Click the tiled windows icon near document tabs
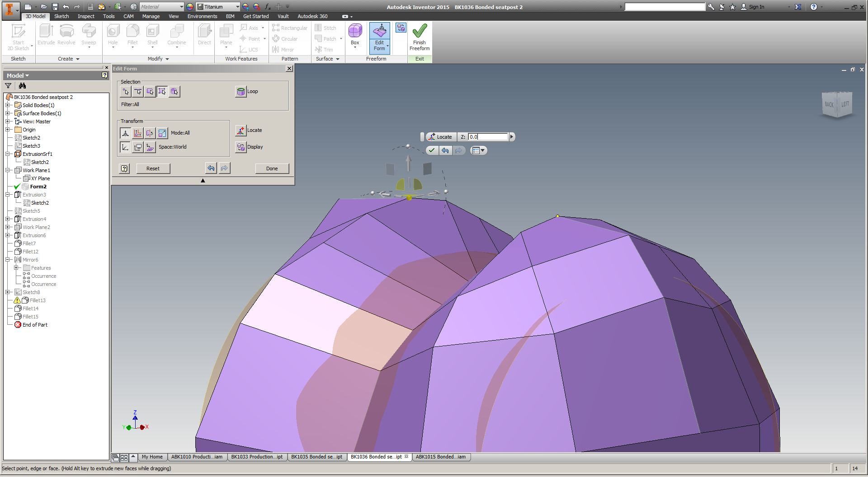This screenshot has width=868, height=477. click(124, 457)
